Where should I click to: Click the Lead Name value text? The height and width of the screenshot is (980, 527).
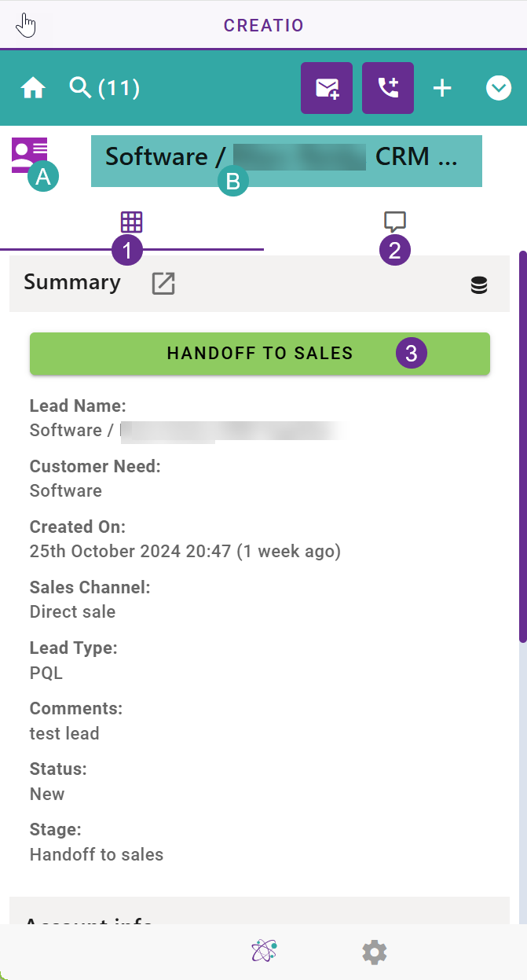187,430
